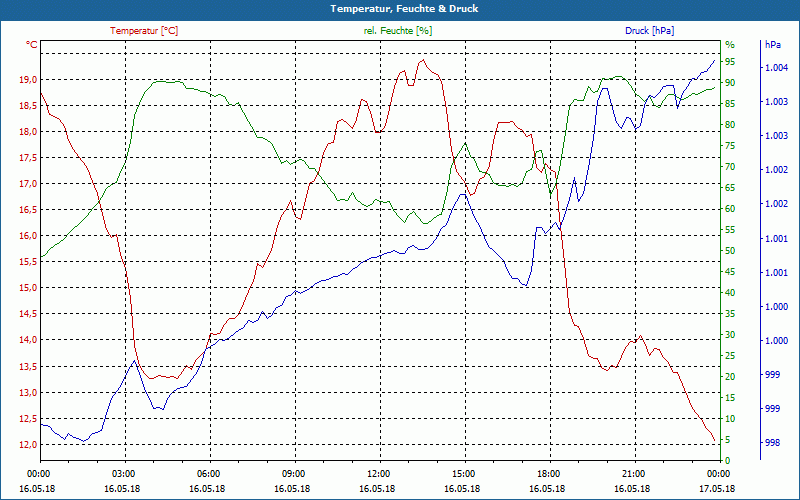Click the '15' humidity axis value
The image size is (800, 500).
coord(730,397)
